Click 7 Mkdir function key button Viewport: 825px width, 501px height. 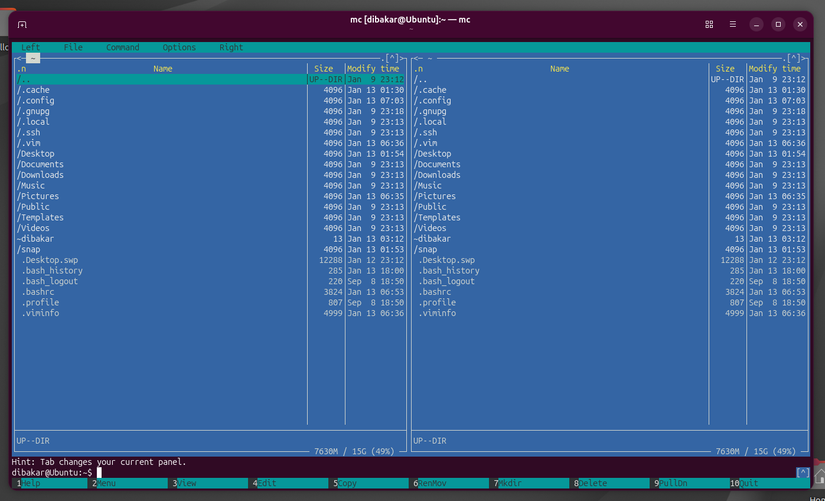(x=531, y=483)
